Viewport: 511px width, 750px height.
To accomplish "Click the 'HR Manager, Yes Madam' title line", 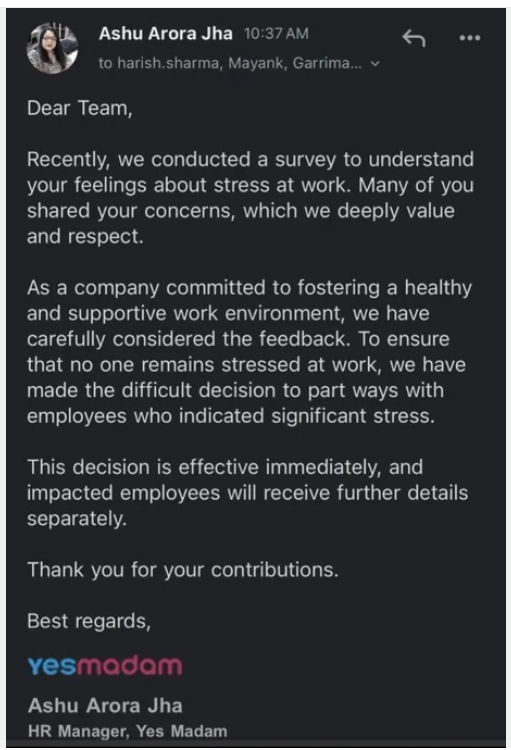I will click(127, 731).
